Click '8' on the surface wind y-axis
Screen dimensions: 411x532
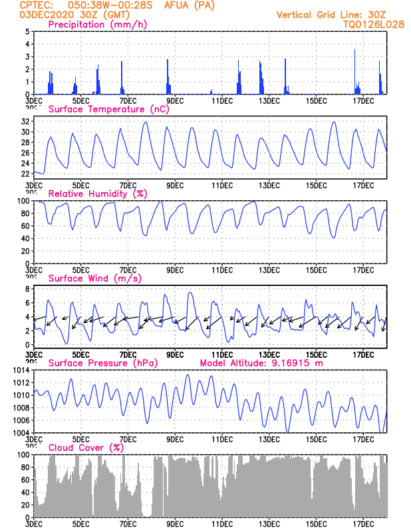click(x=27, y=289)
